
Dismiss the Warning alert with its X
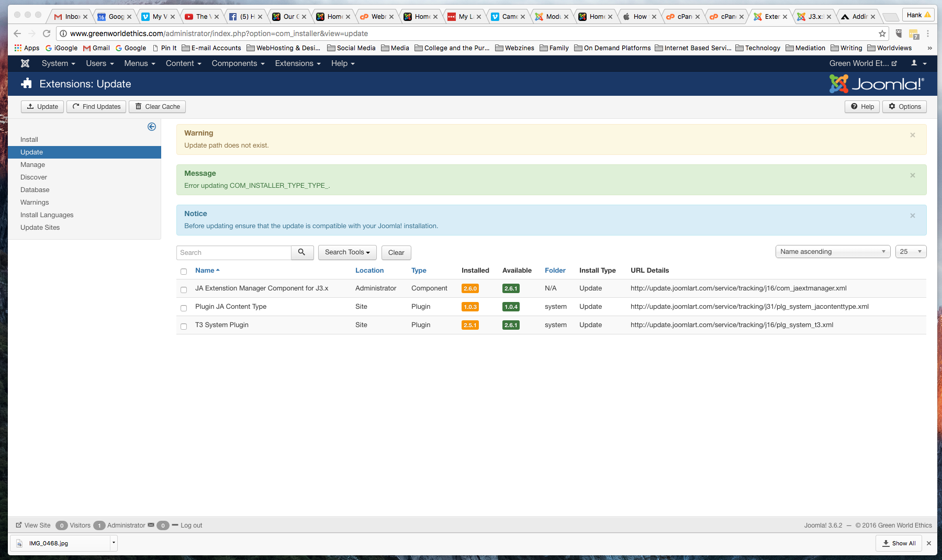tap(912, 135)
